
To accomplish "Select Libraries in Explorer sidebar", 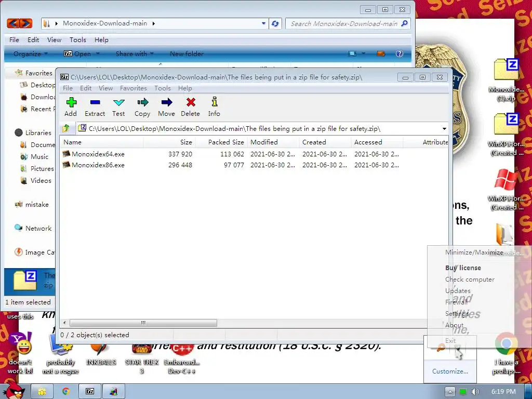I will click(33, 132).
